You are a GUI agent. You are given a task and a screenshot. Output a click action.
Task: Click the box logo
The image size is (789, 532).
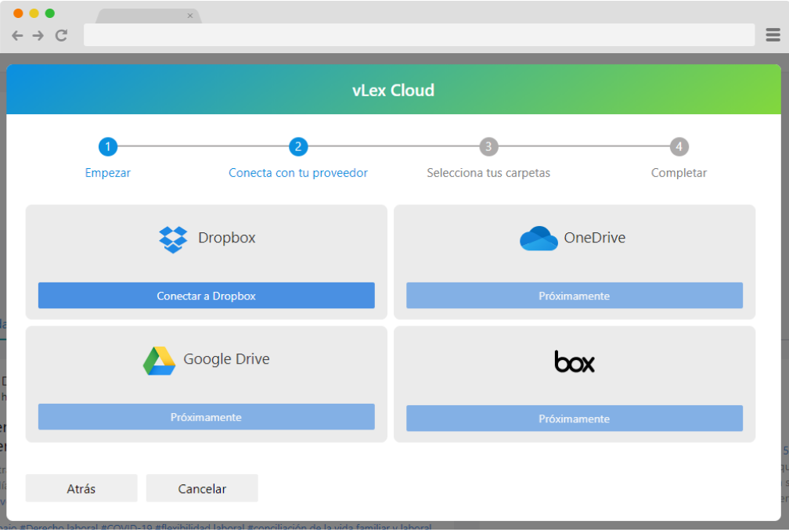pos(575,361)
